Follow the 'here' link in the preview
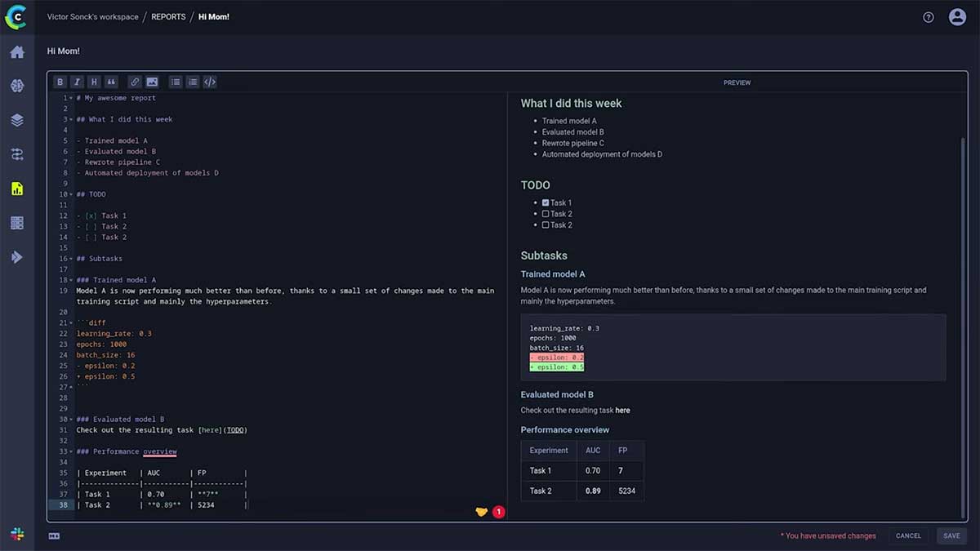Viewport: 980px width, 551px height. [622, 411]
